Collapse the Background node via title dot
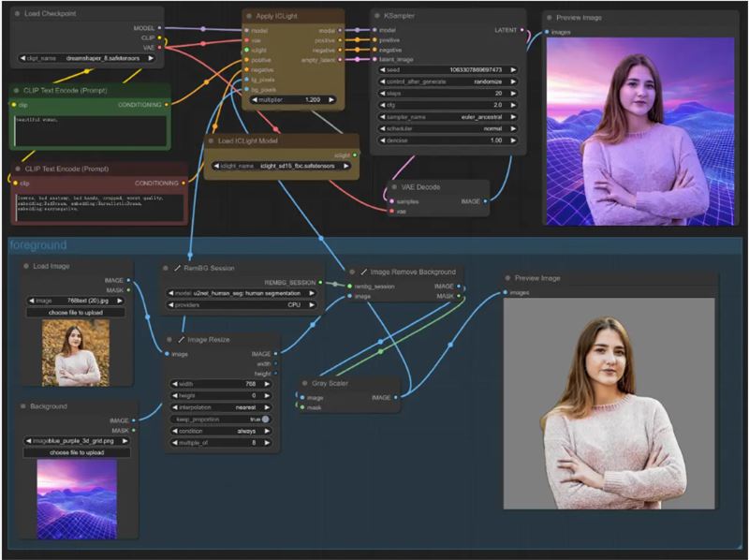Screen dimensions: 749x560 click(x=22, y=406)
